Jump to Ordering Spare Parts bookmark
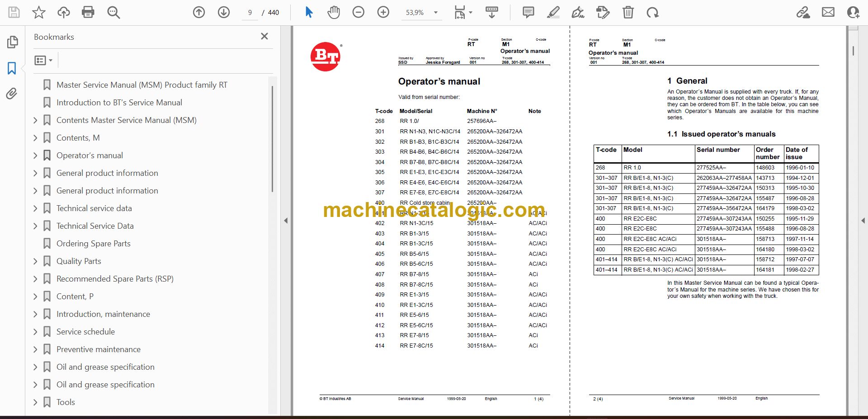 coord(94,244)
